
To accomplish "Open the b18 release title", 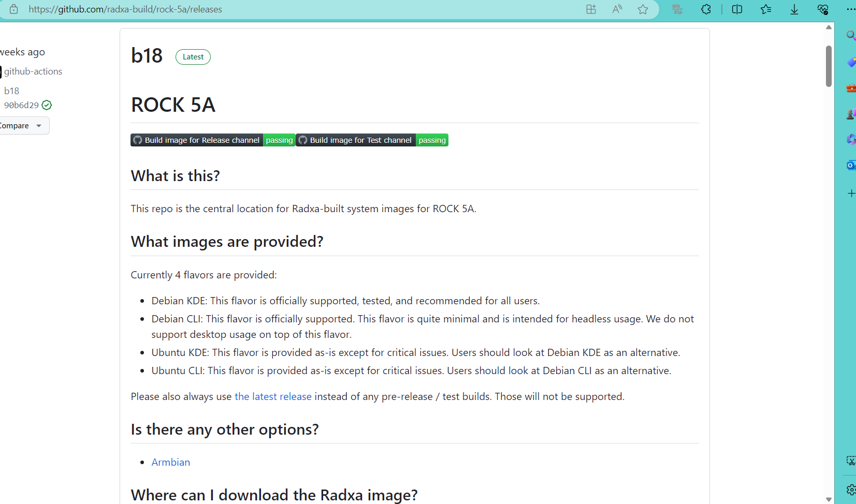I will tap(147, 56).
